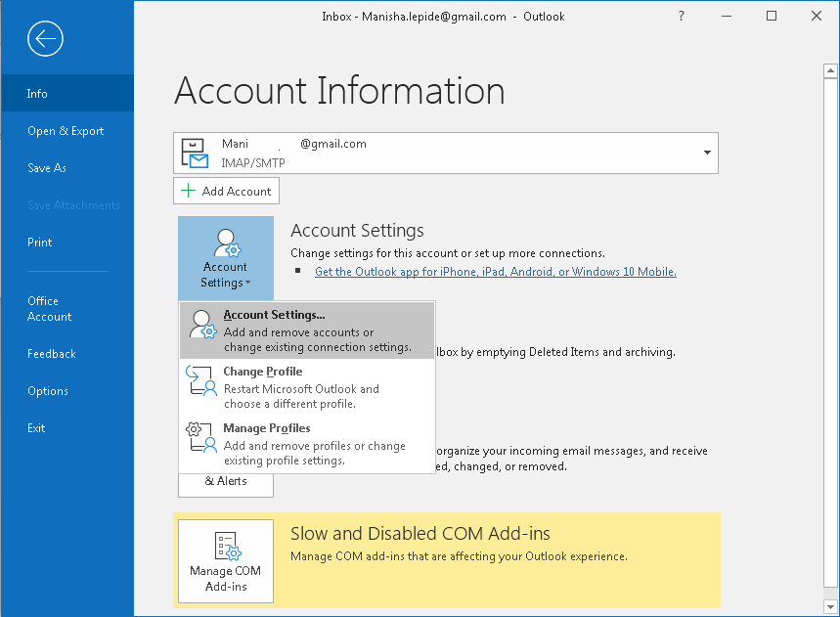This screenshot has width=840, height=617.
Task: Click the green plus icon
Action: (x=188, y=191)
